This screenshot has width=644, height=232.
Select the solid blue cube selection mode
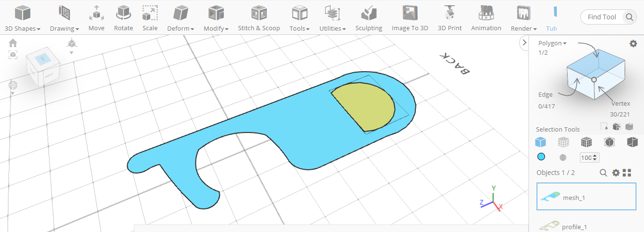540,142
